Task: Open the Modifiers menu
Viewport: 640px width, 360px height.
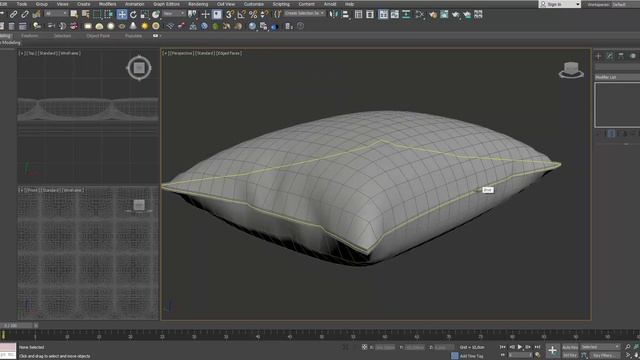Action: pos(107,4)
